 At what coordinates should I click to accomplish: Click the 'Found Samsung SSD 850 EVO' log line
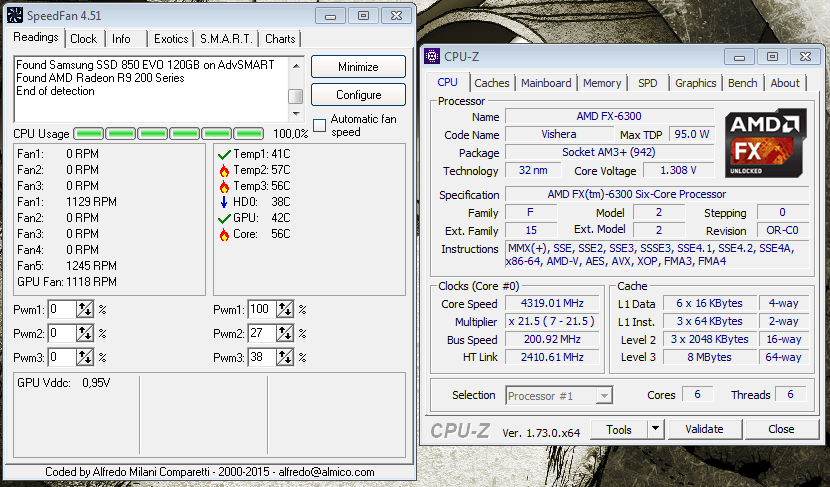(x=145, y=65)
